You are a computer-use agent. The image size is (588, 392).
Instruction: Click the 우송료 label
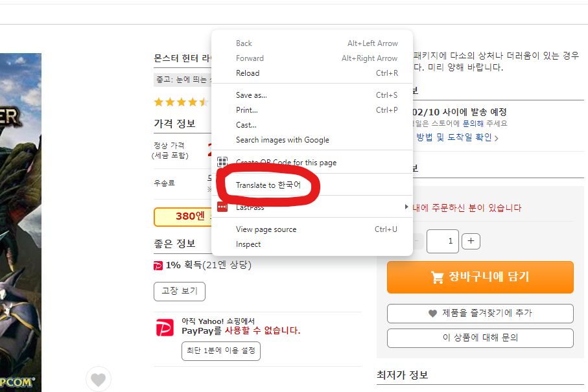pos(164,183)
